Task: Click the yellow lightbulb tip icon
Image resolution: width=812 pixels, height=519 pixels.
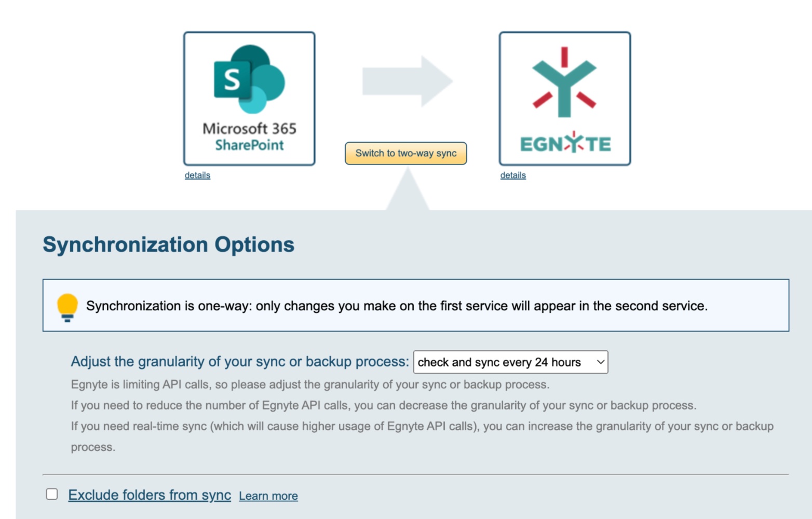Action: pyautogui.click(x=67, y=307)
